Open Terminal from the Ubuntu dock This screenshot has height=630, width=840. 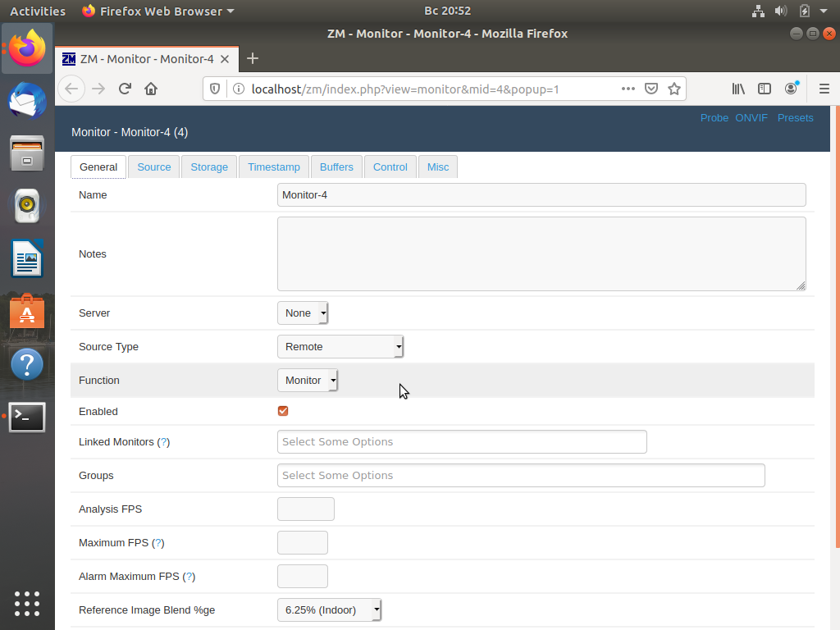coord(27,417)
